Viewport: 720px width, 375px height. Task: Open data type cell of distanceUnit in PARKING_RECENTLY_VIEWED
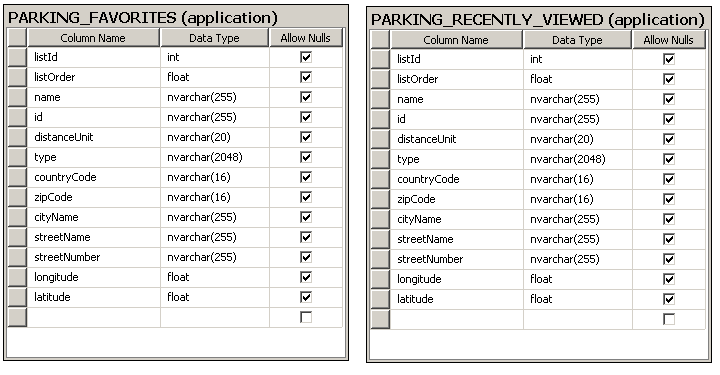[x=577, y=139]
